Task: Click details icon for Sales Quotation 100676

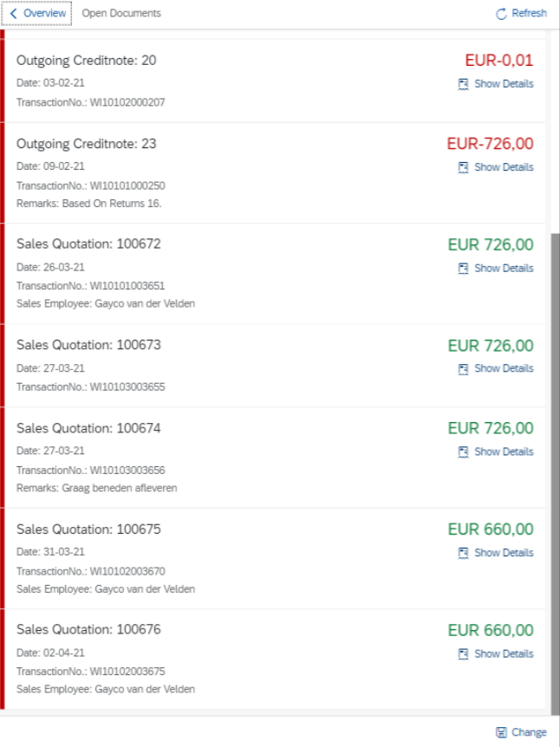Action: pos(463,654)
